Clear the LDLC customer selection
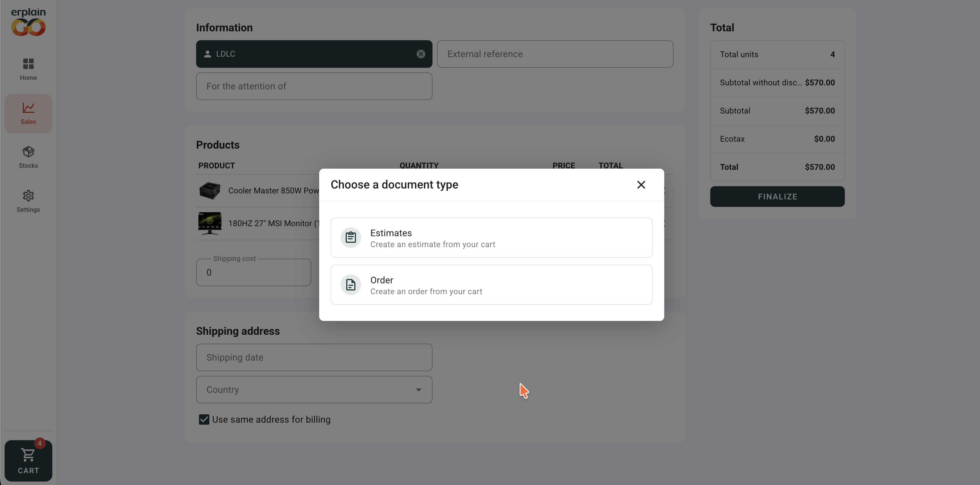 (x=420, y=54)
